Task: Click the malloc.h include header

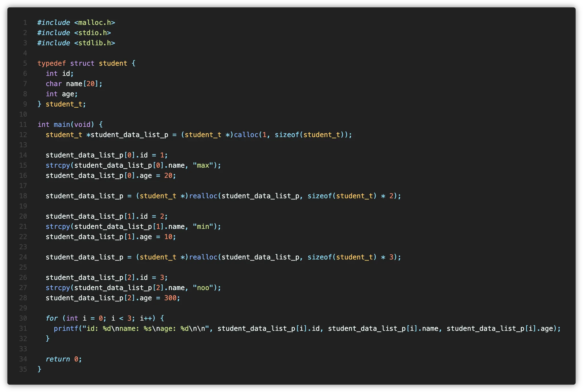Action: coord(95,22)
